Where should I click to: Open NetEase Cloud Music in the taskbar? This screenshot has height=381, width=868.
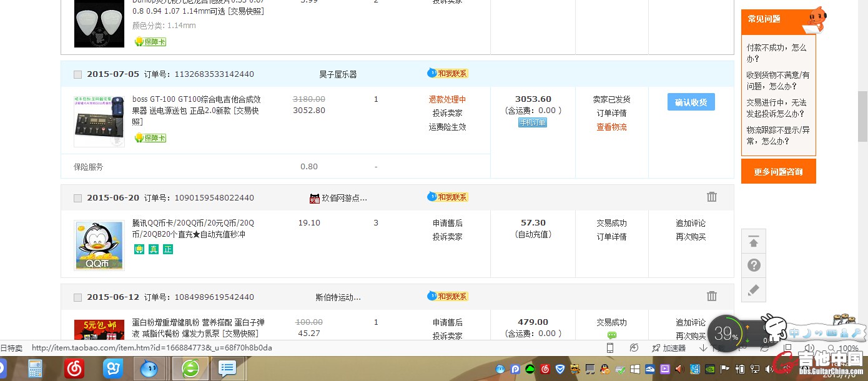[74, 369]
